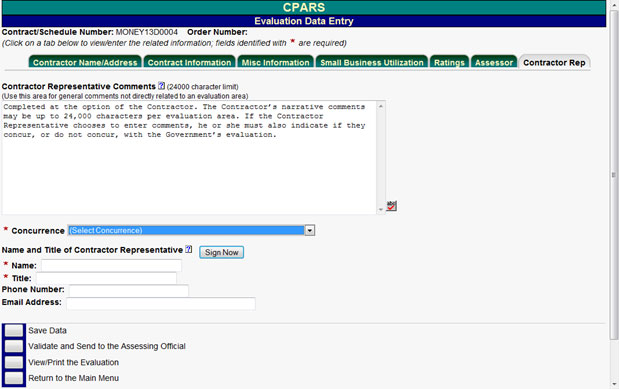
Task: Click the Sign Now button
Action: (x=221, y=252)
